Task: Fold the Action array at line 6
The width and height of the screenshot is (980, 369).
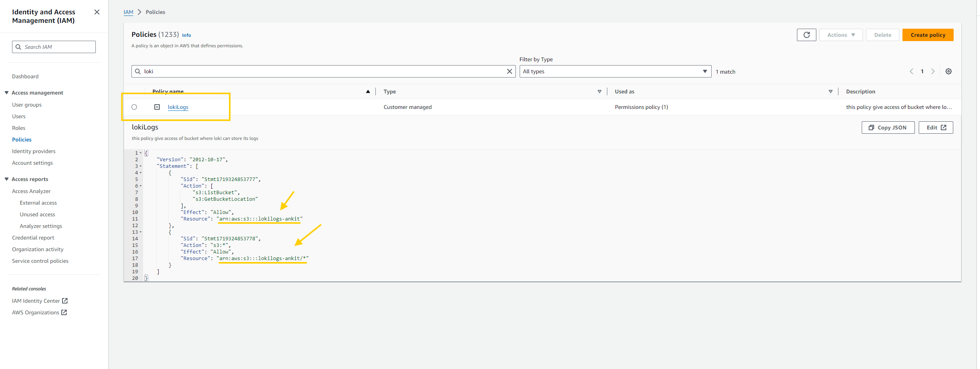Action: (141, 186)
